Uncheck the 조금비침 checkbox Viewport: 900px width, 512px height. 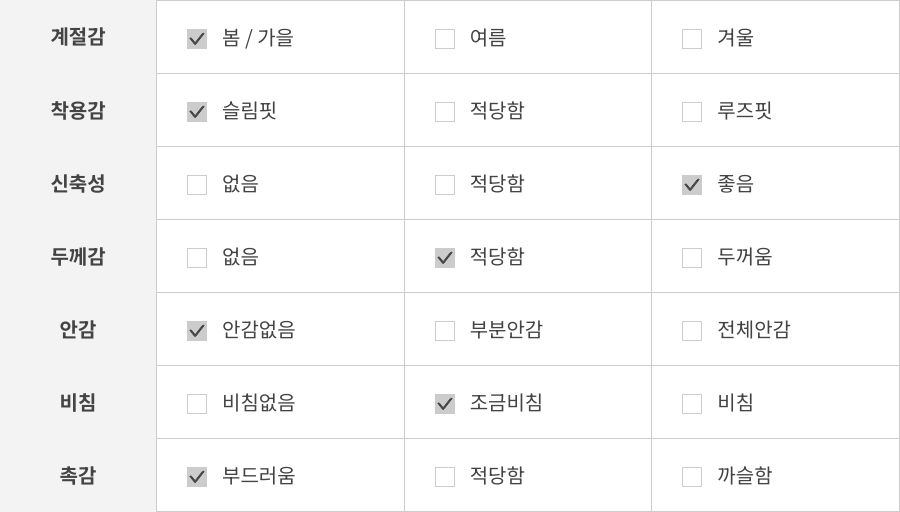pyautogui.click(x=445, y=404)
